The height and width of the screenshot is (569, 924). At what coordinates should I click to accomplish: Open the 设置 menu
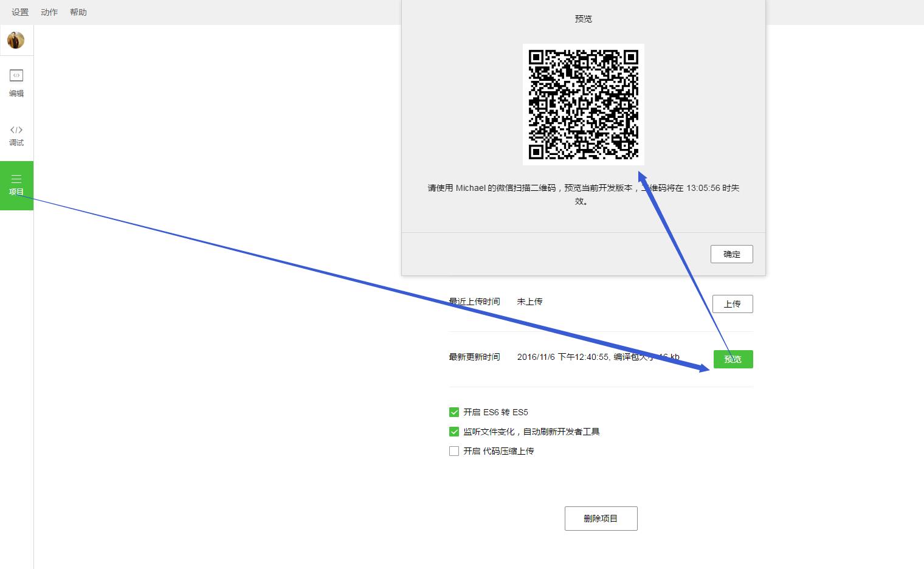tap(20, 12)
